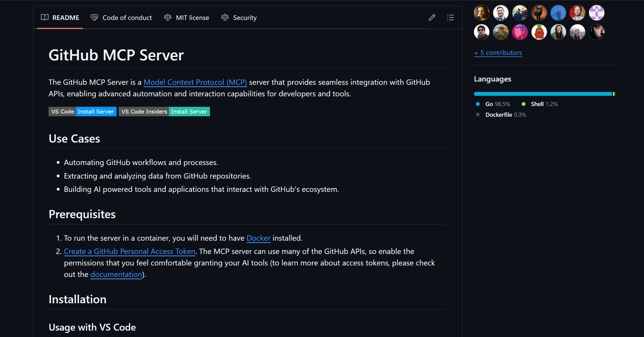Image resolution: width=644 pixels, height=337 pixels.
Task: Click the pencil edit README icon
Action: pos(432,17)
